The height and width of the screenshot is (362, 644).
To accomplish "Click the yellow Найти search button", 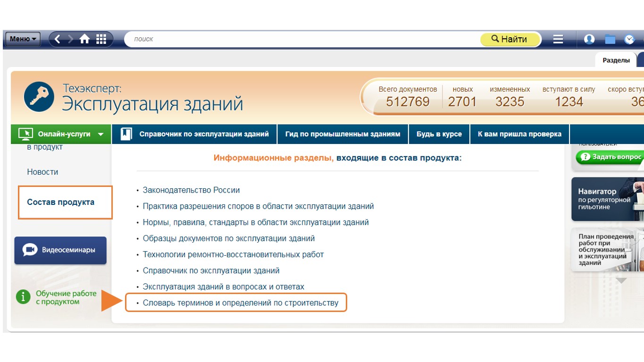I will tap(510, 39).
